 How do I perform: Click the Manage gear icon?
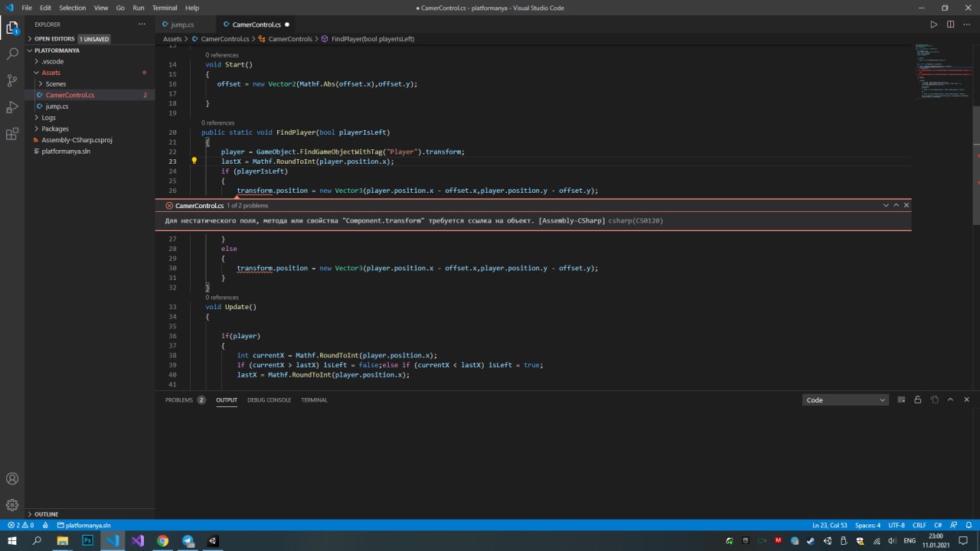coord(12,505)
